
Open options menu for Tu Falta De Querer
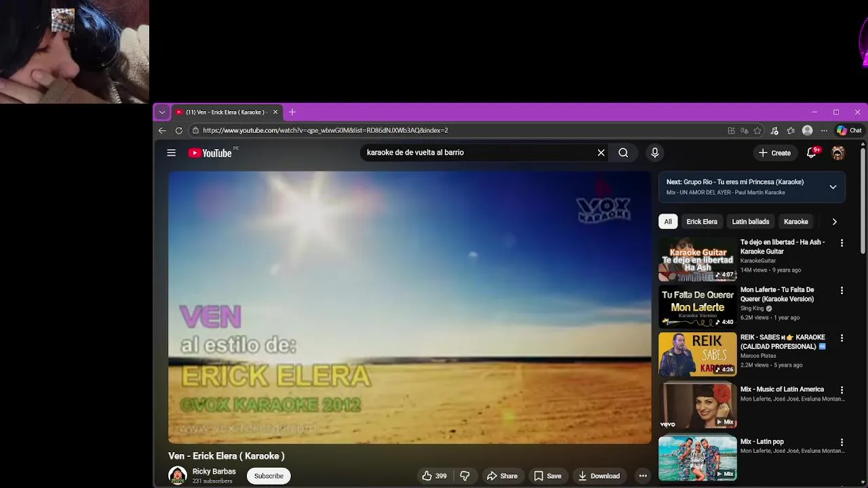(x=842, y=290)
